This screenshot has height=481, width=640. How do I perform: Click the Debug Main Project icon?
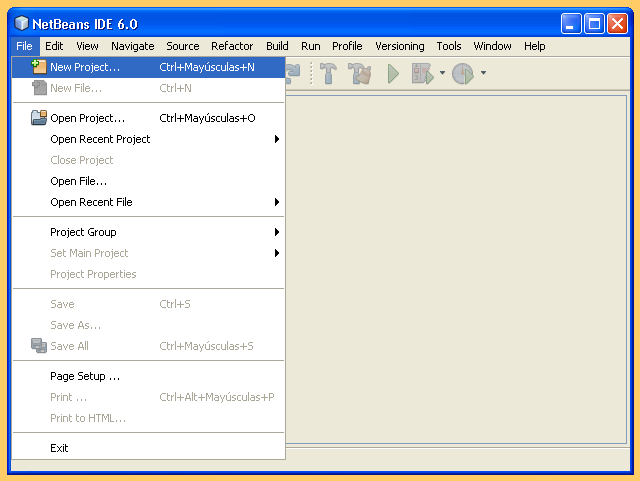[422, 73]
